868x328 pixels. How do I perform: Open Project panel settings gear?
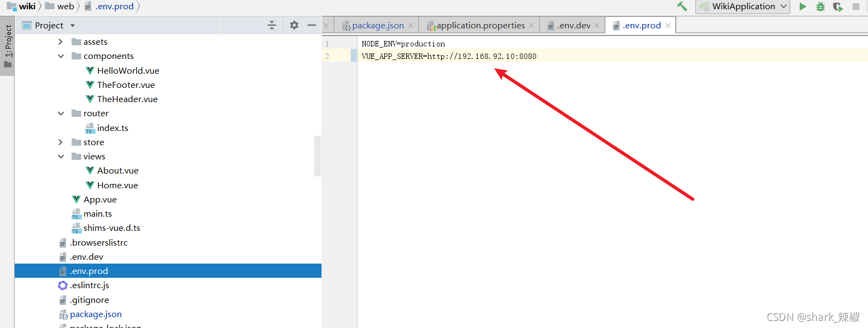pos(294,25)
